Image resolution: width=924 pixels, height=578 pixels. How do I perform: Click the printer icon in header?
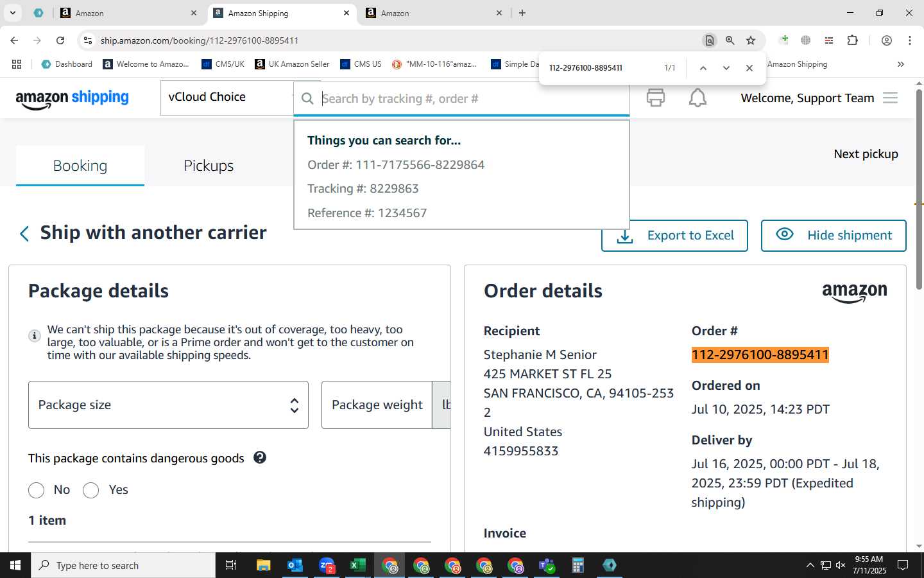pyautogui.click(x=655, y=98)
